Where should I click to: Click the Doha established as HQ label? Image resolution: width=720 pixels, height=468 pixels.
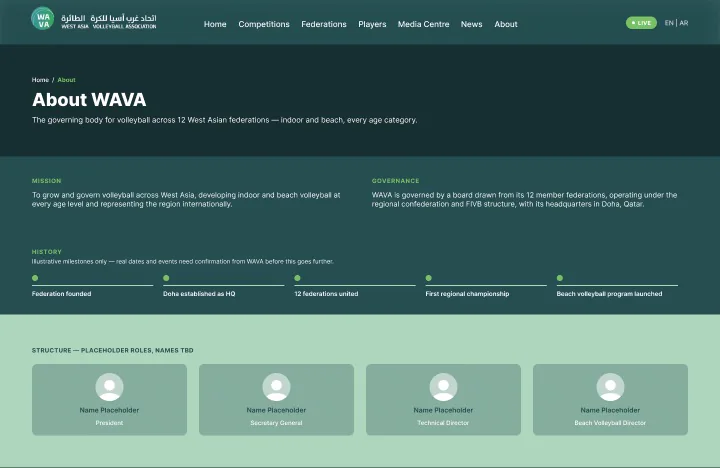199,294
